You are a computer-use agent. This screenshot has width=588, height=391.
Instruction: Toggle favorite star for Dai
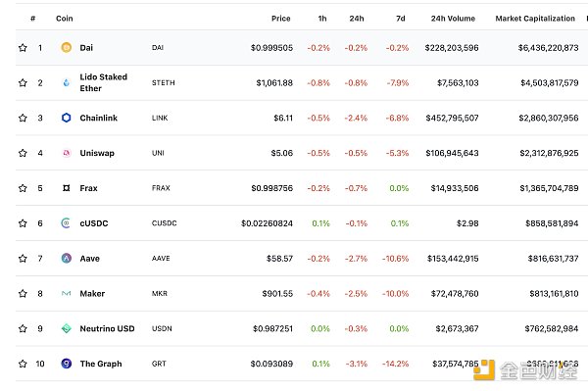pos(23,48)
